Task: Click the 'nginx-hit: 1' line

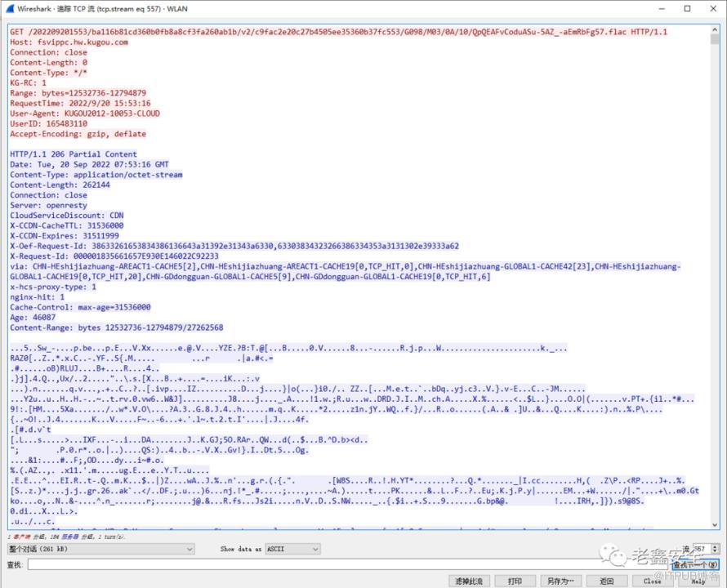Action: tap(37, 297)
